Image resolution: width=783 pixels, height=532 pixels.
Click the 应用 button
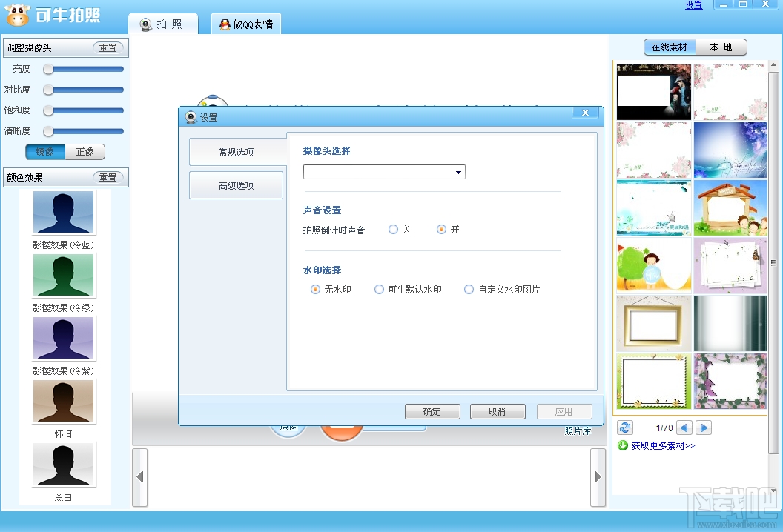pos(564,412)
